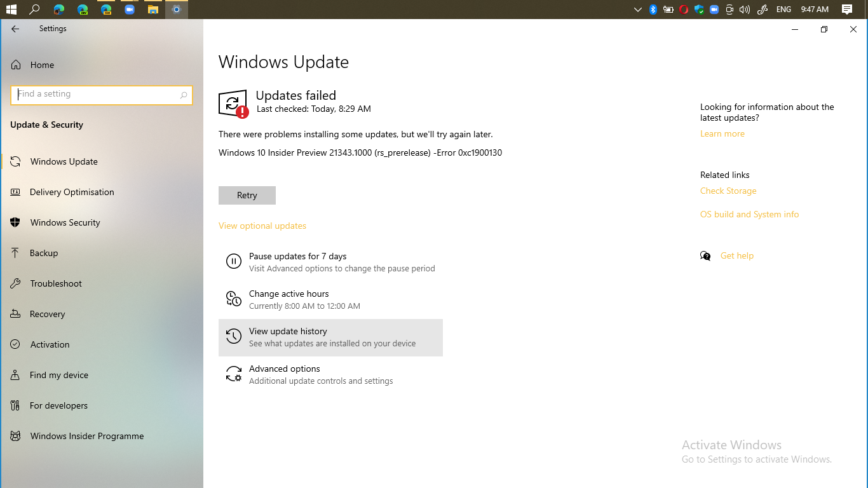The width and height of the screenshot is (868, 488).
Task: Select Pause updates for 7 days
Action: 330,262
